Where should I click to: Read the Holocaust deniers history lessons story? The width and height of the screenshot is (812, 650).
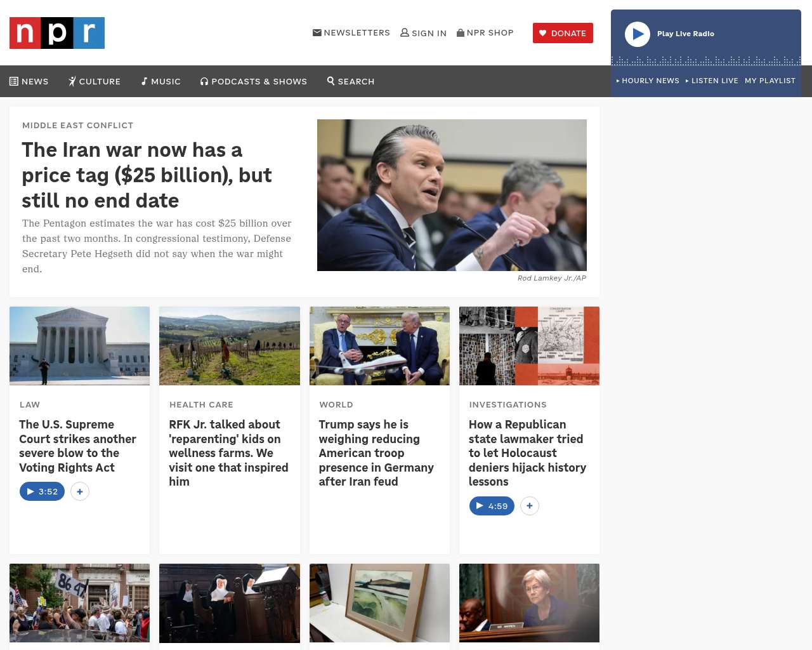528,453
